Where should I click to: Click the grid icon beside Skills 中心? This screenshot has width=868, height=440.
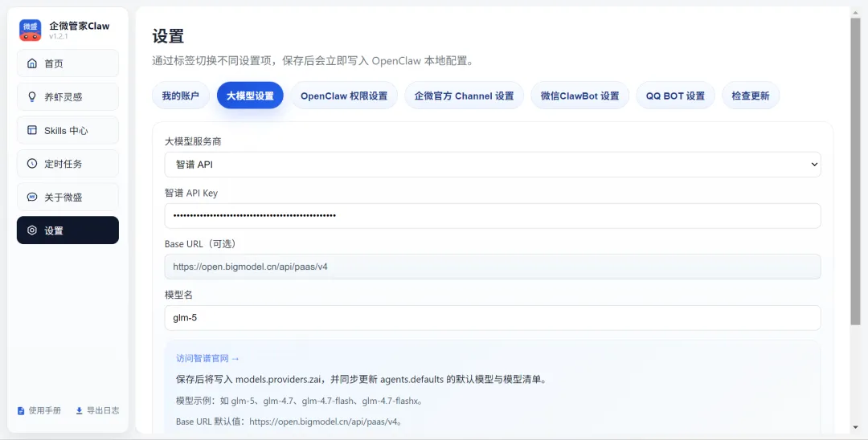pyautogui.click(x=32, y=130)
